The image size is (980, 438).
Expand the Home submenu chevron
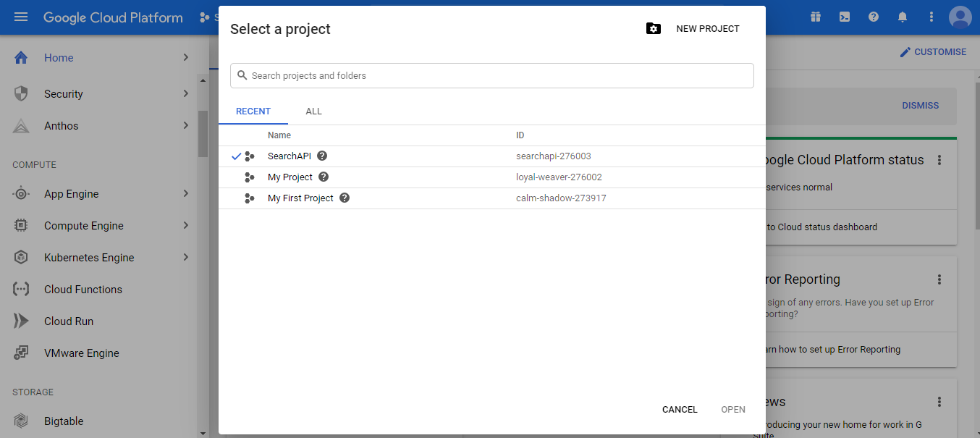click(186, 57)
